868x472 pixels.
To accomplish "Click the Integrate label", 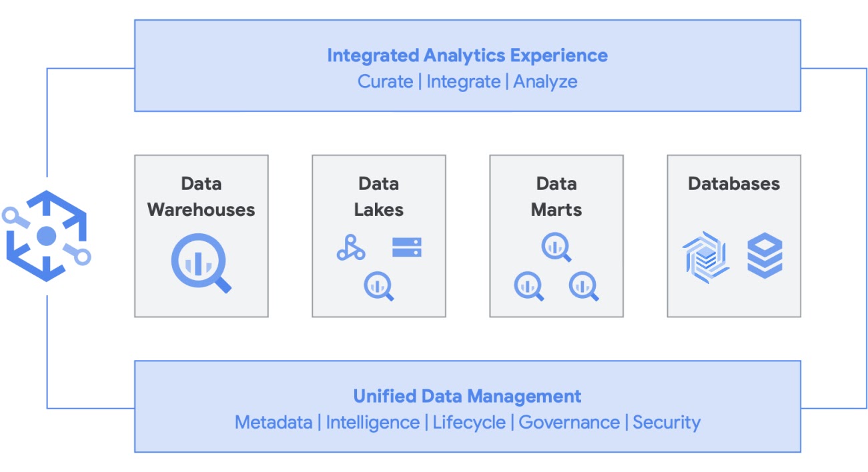I will [x=463, y=82].
